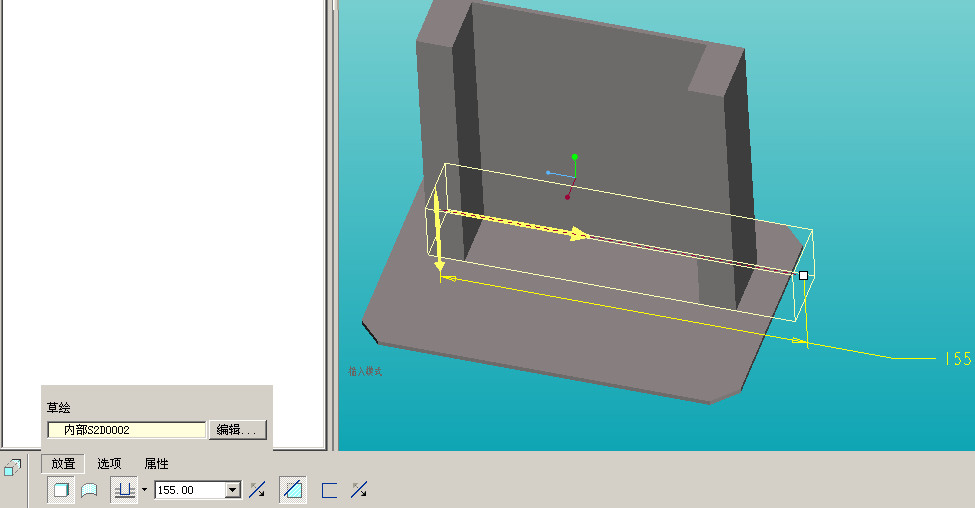Click the 草绘 section label

[x=58, y=408]
